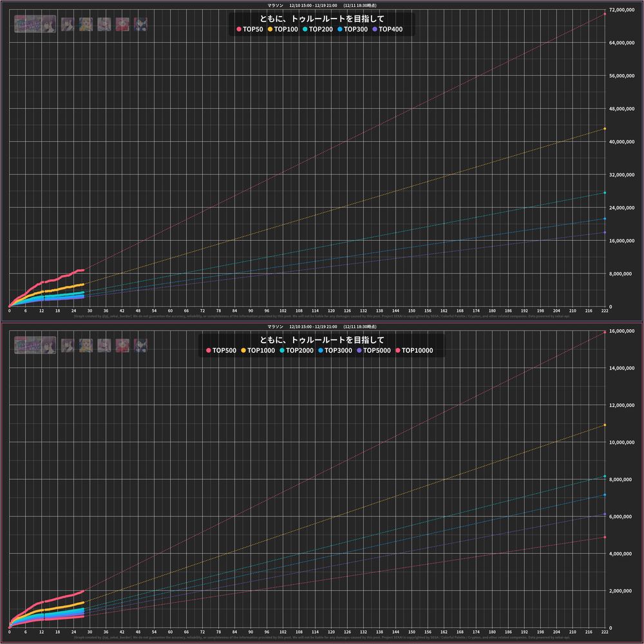Click the purple-haired character icon in the TOP50–TOP400 chart
Screen dimensions: 644x644
click(68, 24)
